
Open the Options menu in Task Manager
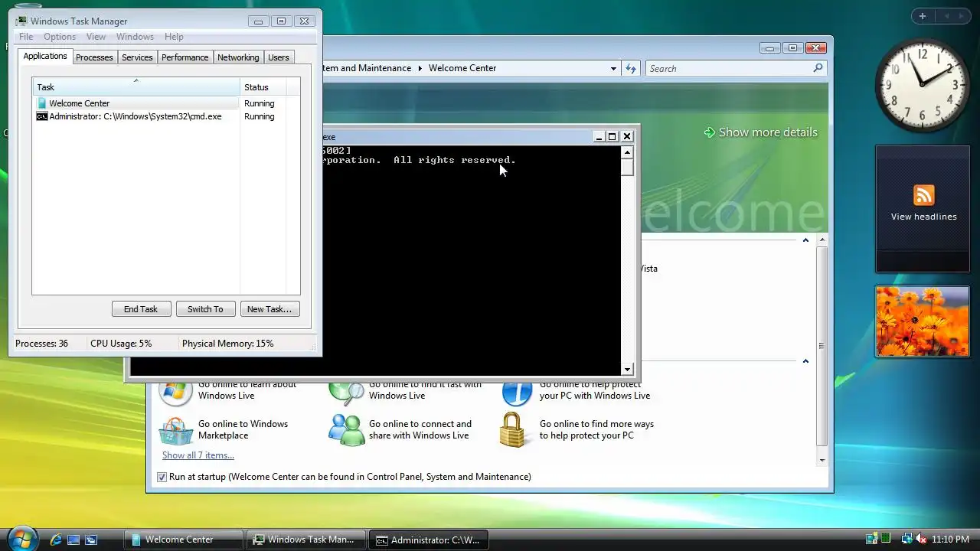point(60,37)
